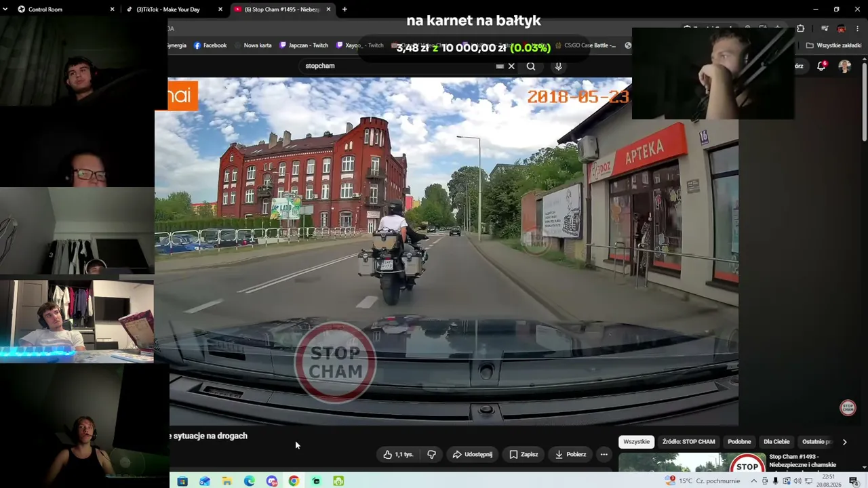Open the YouTube account avatar menu

tap(844, 66)
